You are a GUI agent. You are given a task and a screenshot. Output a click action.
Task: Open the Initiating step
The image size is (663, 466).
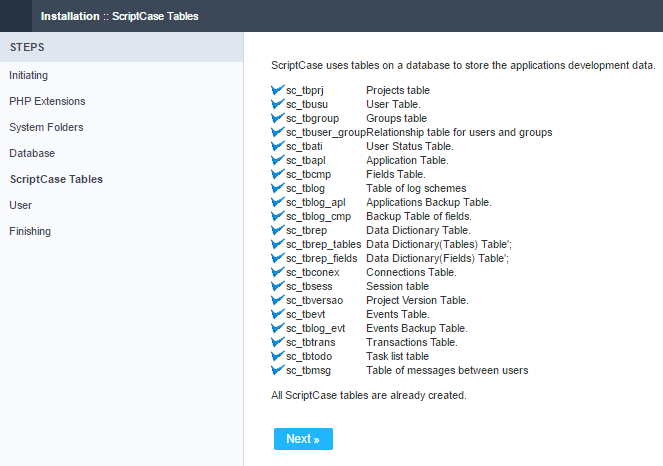click(28, 75)
